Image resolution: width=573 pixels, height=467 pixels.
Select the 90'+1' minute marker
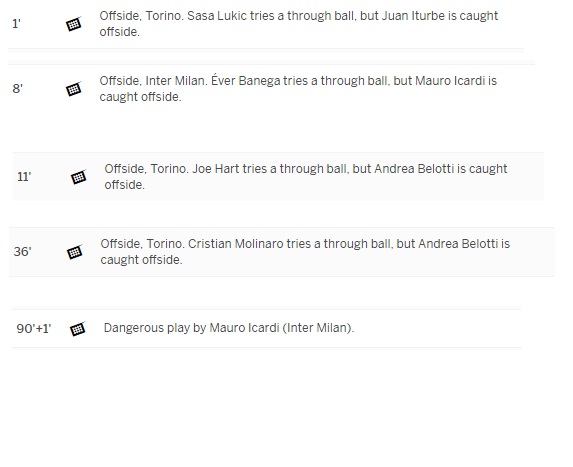coord(34,329)
